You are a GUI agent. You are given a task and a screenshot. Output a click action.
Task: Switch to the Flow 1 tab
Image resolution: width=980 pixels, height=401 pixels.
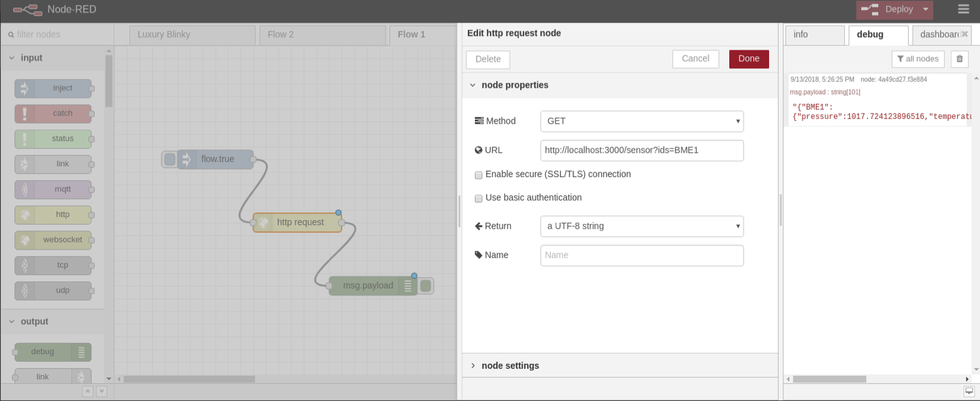(x=423, y=35)
